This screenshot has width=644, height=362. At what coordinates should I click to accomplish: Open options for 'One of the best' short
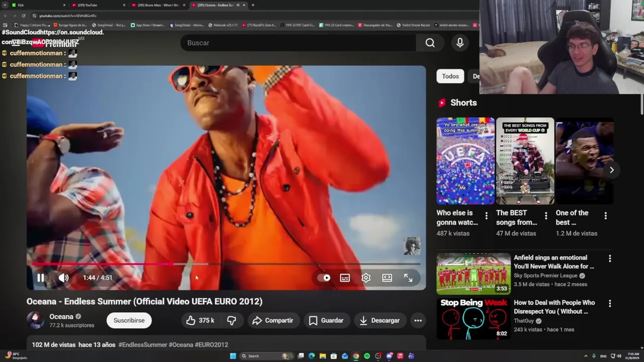605,216
